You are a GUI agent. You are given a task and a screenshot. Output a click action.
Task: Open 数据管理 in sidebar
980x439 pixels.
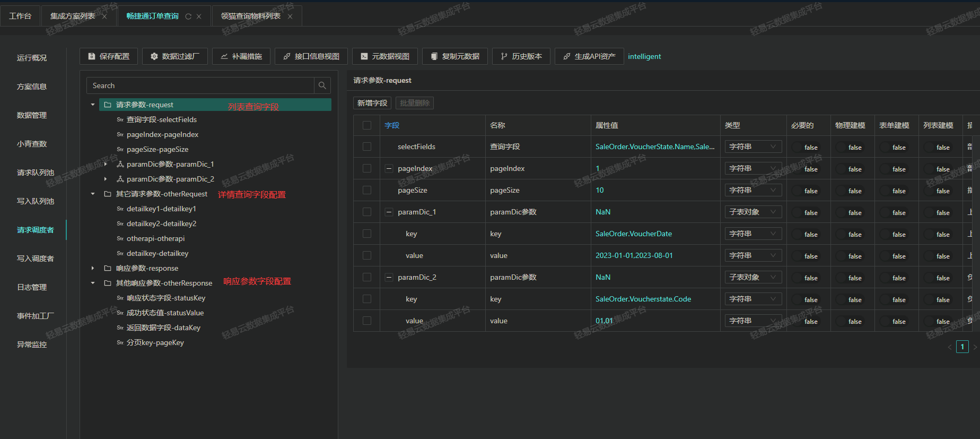click(32, 115)
